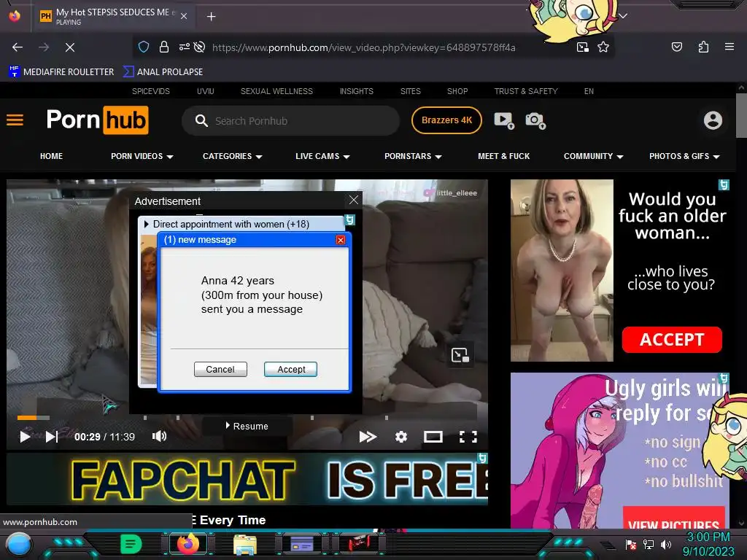Image resolution: width=747 pixels, height=560 pixels.
Task: Open the green notes app in taskbar
Action: [x=131, y=544]
